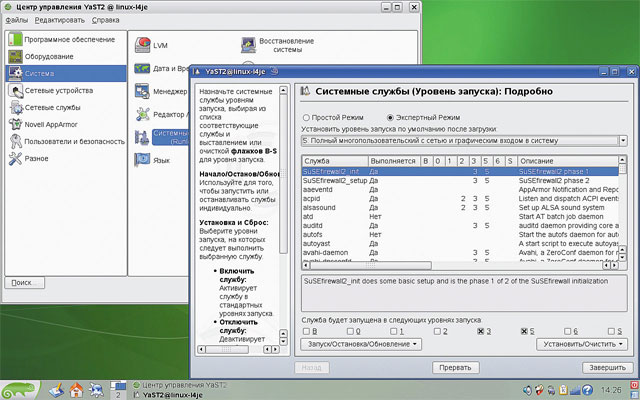Click the red logout icon at panel edge
This screenshot has width=640, height=400.
[635, 385]
